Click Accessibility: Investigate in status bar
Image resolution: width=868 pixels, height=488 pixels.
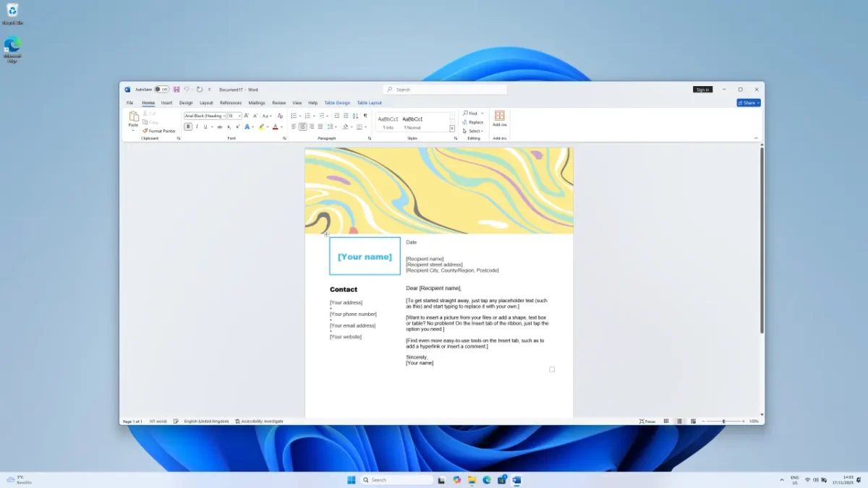click(x=260, y=421)
